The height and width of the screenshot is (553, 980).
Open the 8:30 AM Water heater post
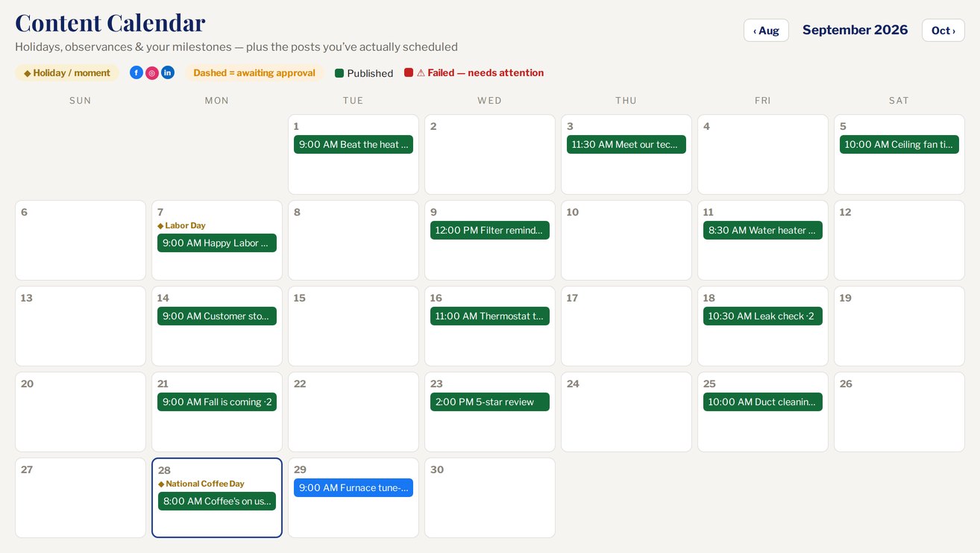(763, 231)
